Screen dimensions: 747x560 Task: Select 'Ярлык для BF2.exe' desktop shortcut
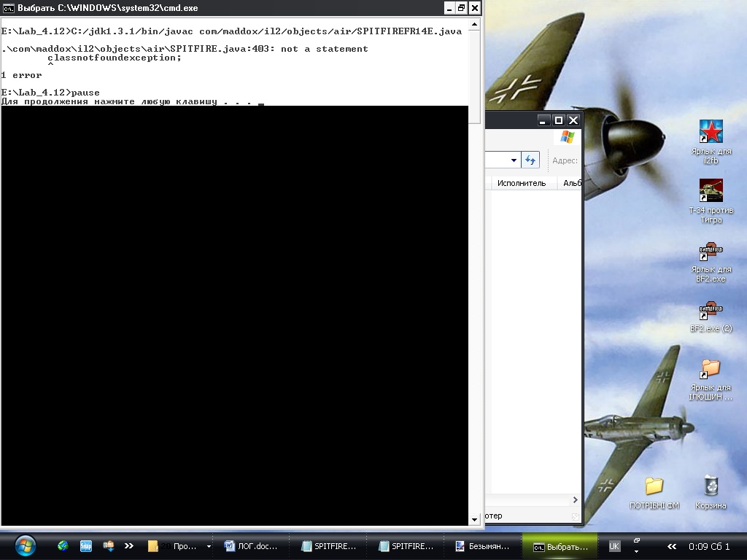(711, 262)
